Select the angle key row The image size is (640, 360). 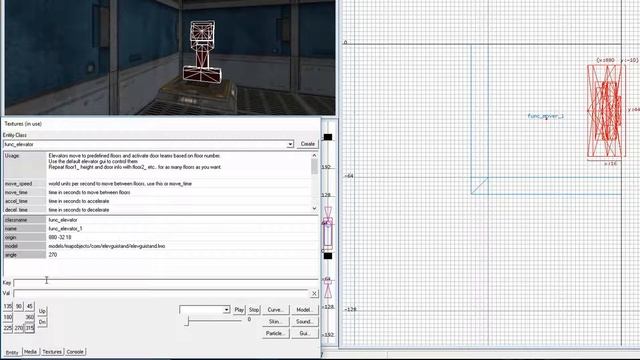(x=161, y=255)
